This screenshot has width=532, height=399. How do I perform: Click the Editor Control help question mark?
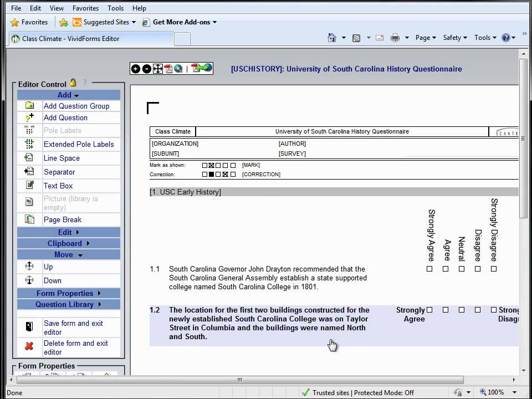coord(84,83)
